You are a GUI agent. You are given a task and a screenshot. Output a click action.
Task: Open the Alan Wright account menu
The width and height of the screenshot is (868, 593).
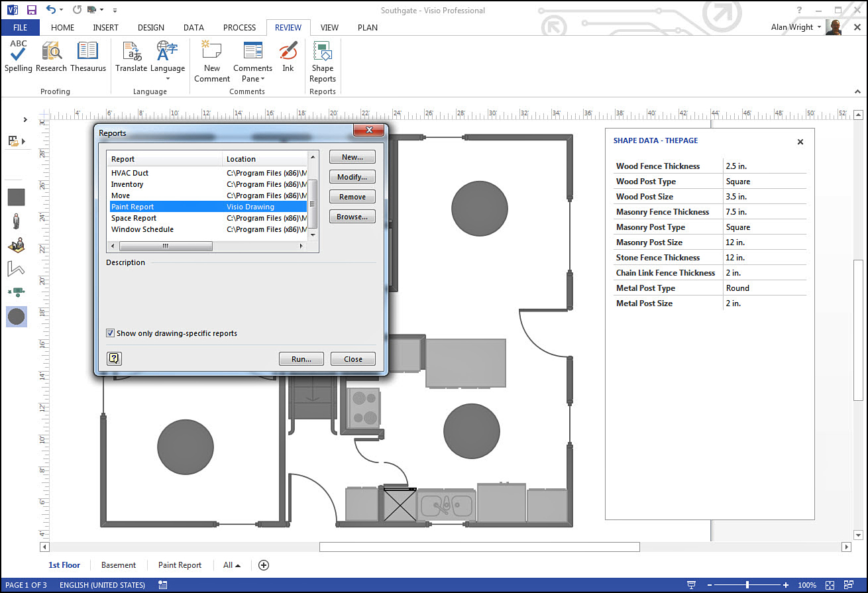[796, 27]
